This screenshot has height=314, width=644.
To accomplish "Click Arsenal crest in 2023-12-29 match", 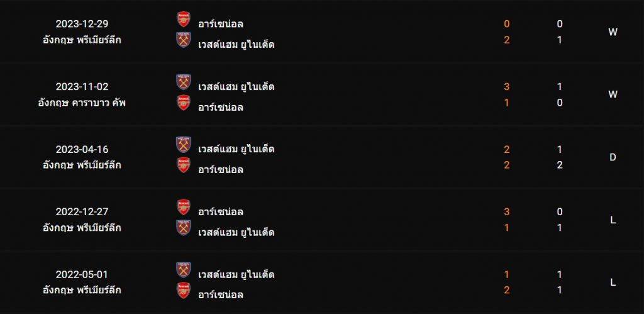I will click(x=184, y=20).
